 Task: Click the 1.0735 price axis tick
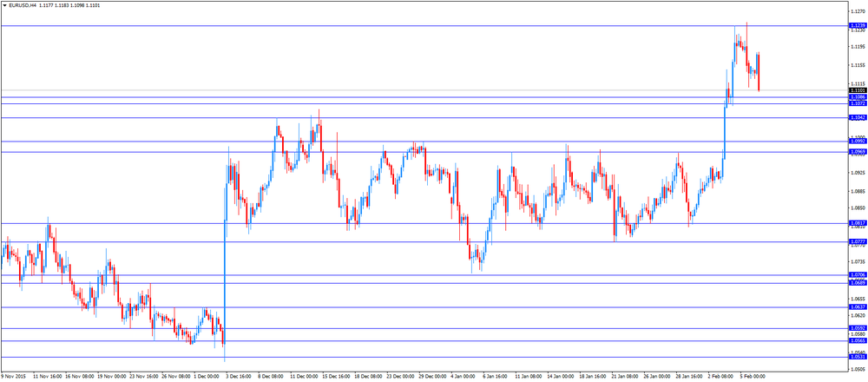pyautogui.click(x=858, y=262)
